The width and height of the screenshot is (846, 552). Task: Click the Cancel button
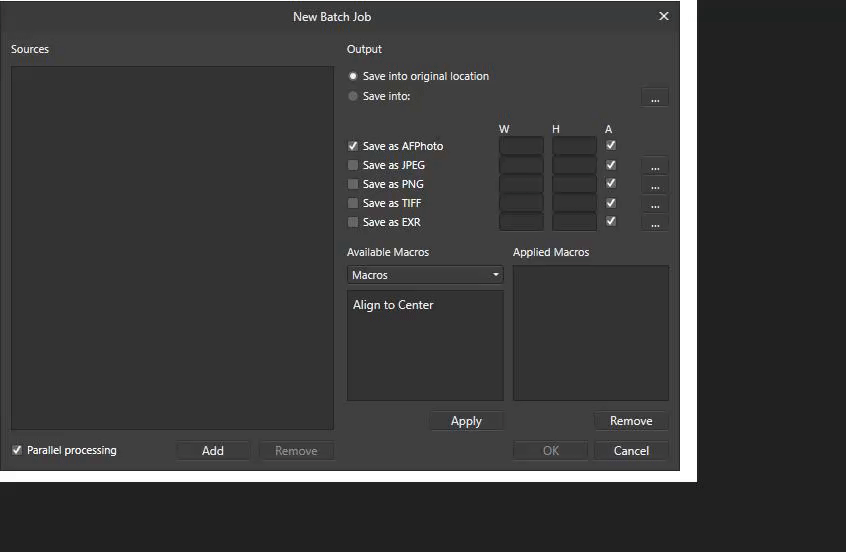pyautogui.click(x=631, y=451)
